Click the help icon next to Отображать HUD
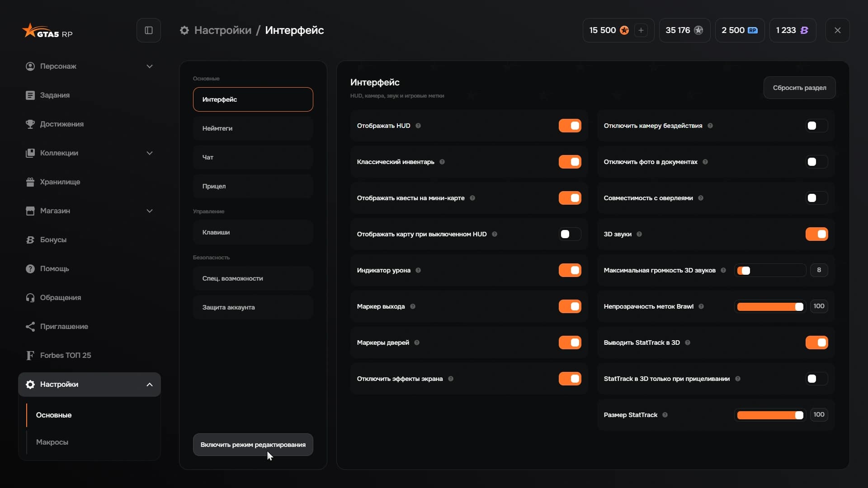Image resolution: width=868 pixels, height=488 pixels. pos(418,126)
